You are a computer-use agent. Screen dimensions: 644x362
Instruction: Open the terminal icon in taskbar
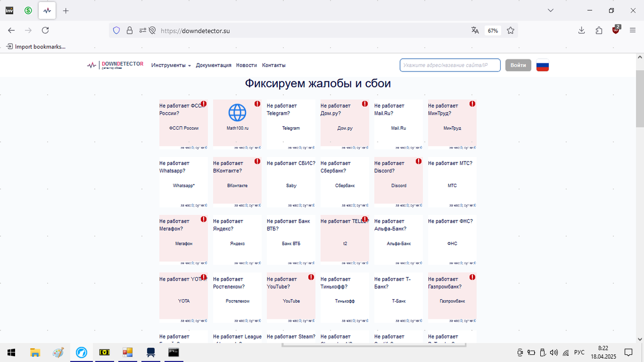point(174,352)
